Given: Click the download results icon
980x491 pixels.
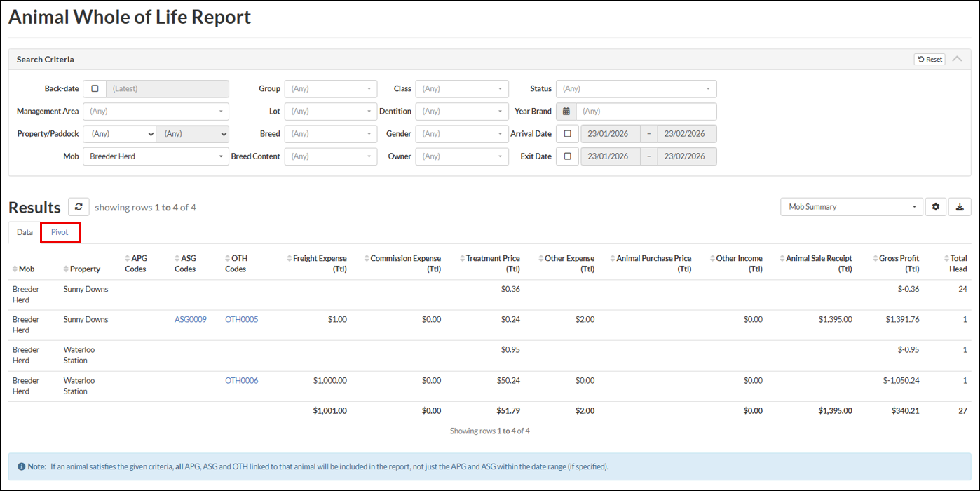Looking at the screenshot, I should (960, 207).
